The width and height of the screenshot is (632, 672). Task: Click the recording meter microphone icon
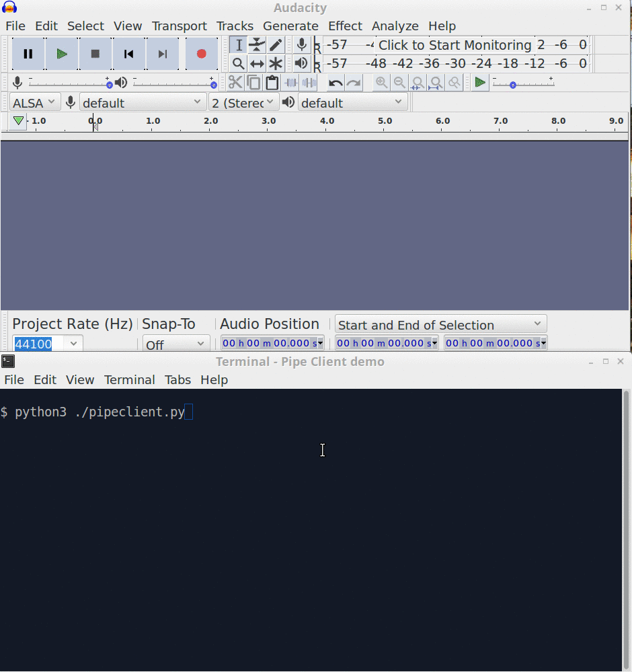point(302,44)
